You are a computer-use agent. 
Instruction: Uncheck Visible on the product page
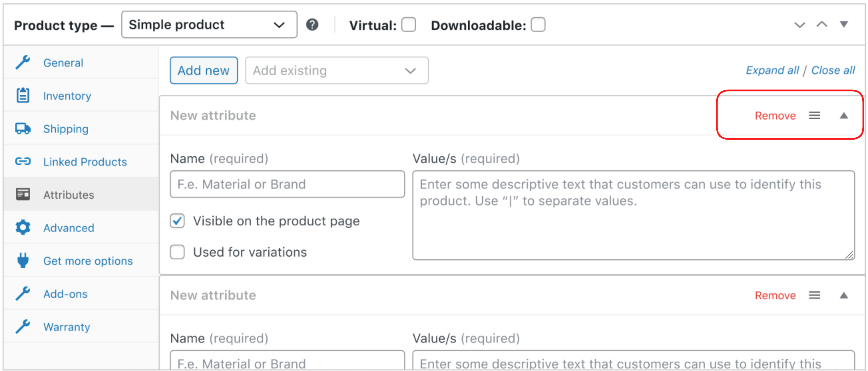[177, 221]
